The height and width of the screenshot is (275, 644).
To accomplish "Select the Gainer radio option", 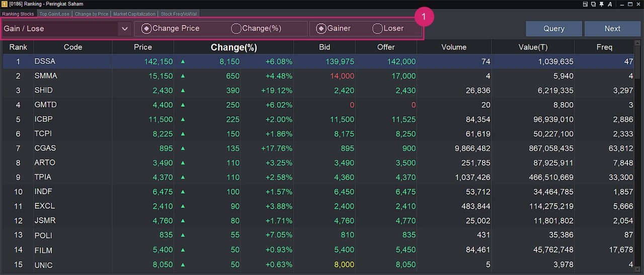I will point(321,29).
